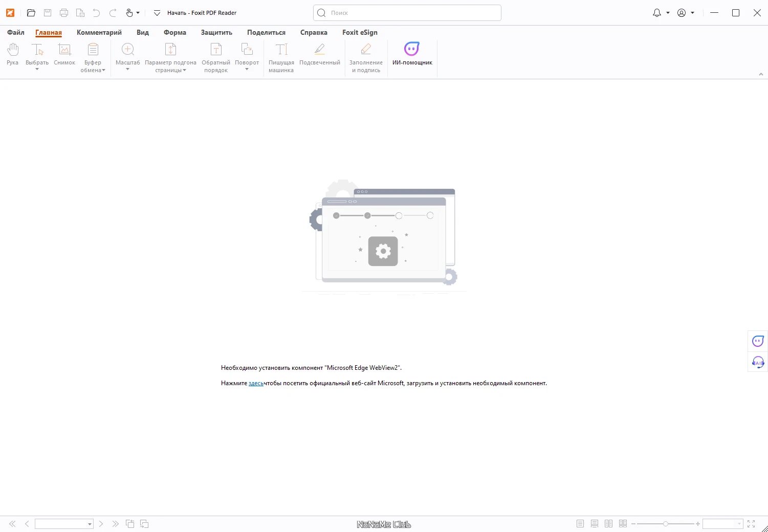Toggle full screen mode in status bar
The image size is (768, 532).
(751, 524)
